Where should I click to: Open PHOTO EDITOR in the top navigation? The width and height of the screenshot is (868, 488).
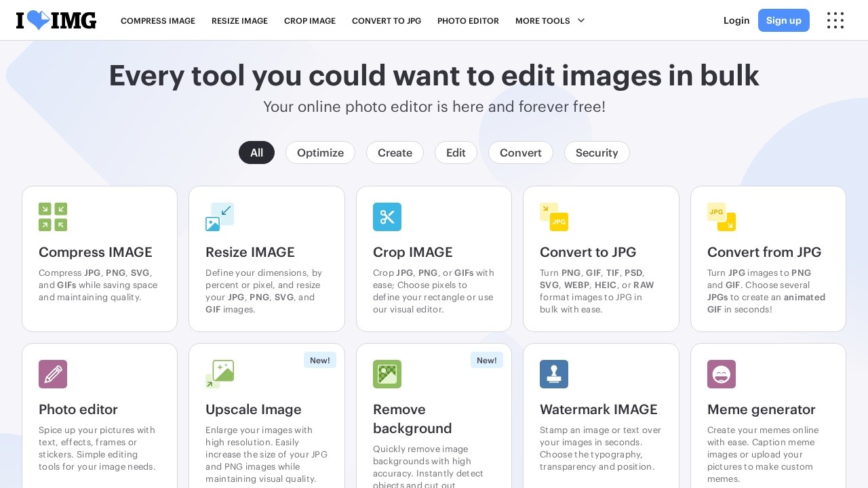(468, 21)
